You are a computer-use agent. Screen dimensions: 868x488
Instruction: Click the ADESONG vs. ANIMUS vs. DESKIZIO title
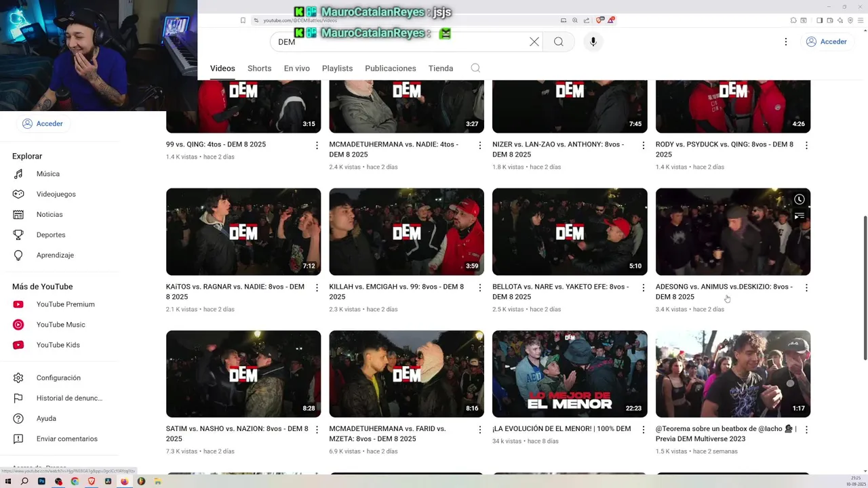(724, 291)
